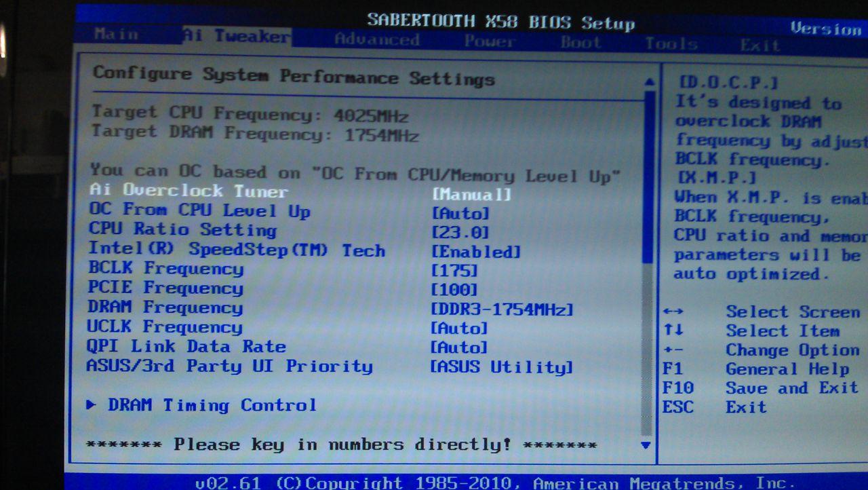Click the Target CPU Frequency 4025MHz line
Screen dimensions: 868x490
[x=250, y=113]
